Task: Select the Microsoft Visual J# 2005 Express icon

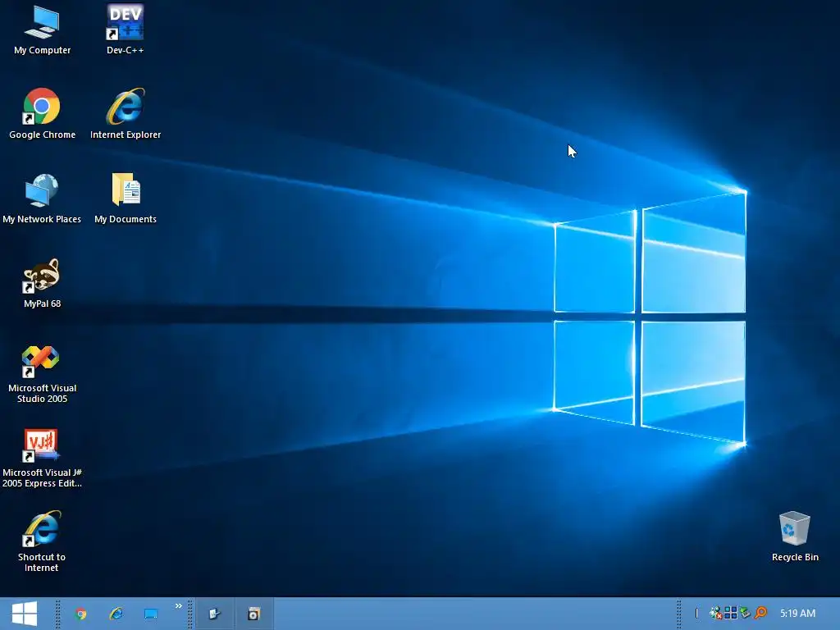Action: coord(41,445)
